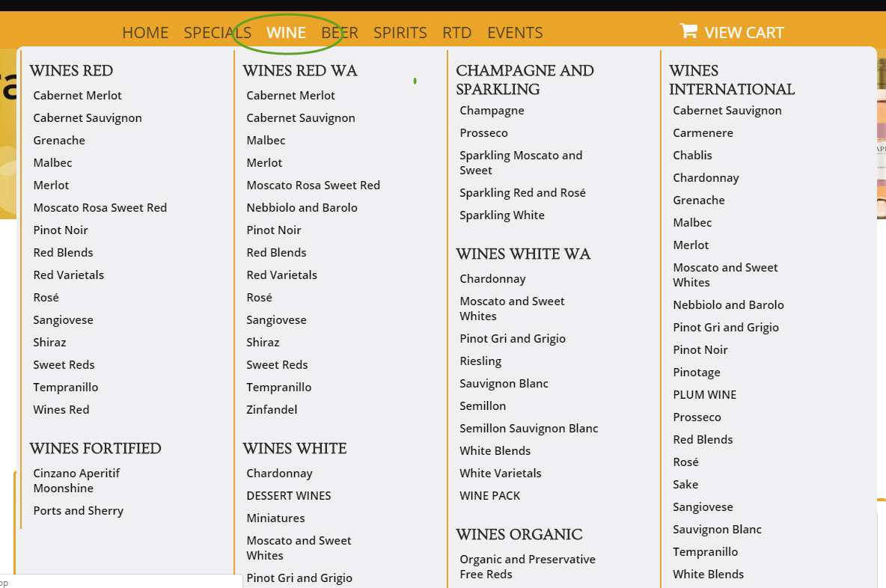Select Merlot under Wines International
886x588 pixels.
[691, 245]
